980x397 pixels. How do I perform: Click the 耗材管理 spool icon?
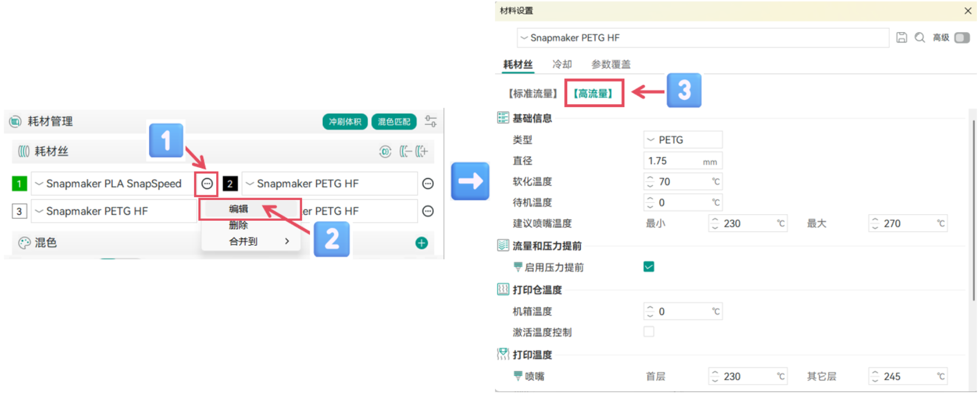click(15, 121)
